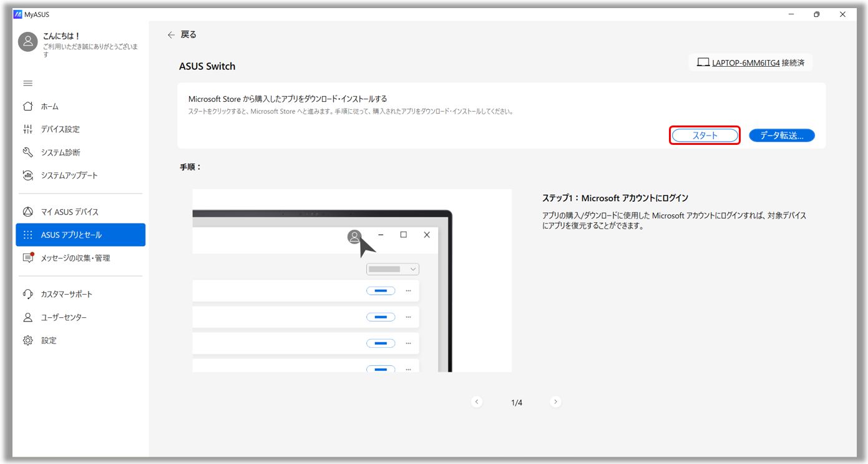Click the ユーザーセンター person icon
This screenshot has width=868, height=464.
(x=27, y=317)
